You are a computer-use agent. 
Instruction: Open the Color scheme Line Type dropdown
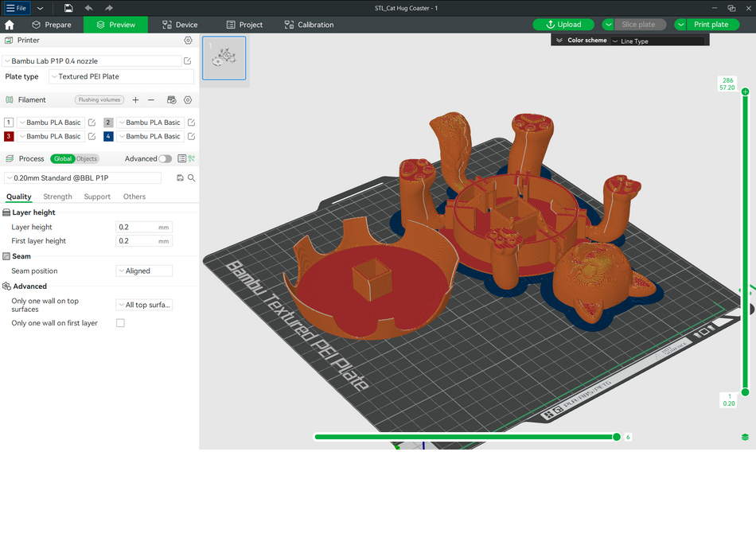point(657,41)
